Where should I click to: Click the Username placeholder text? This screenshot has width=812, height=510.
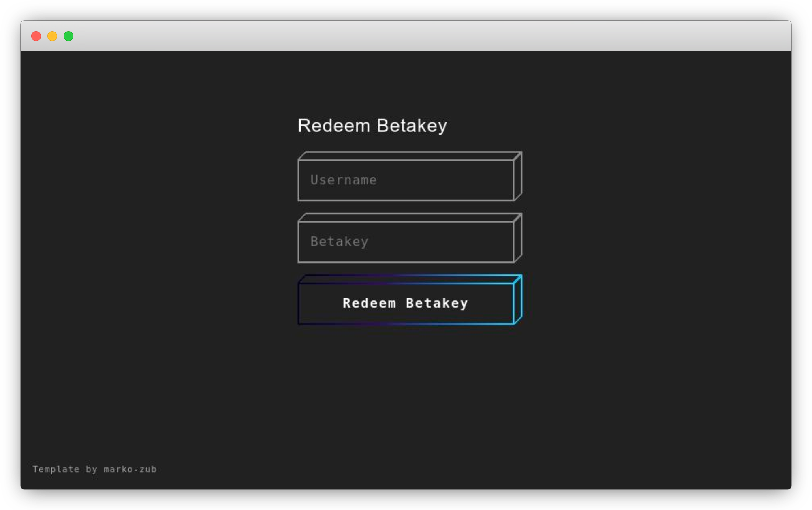[x=344, y=180]
